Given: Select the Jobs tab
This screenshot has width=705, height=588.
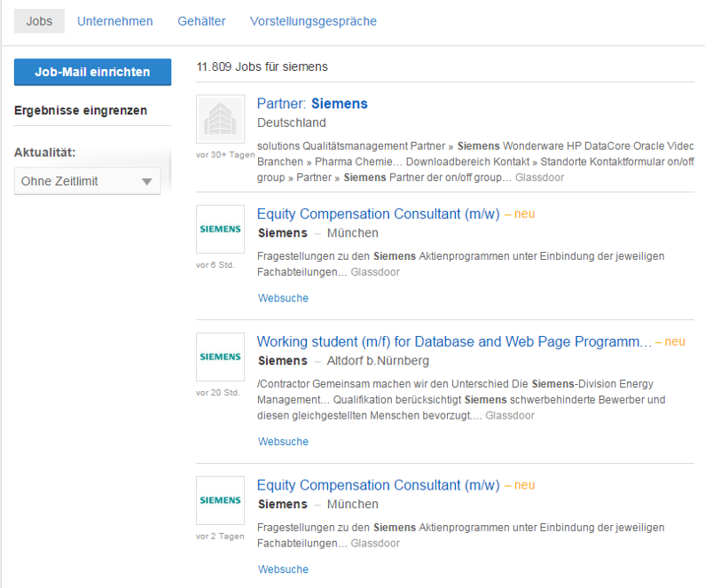Looking at the screenshot, I should pyautogui.click(x=39, y=21).
